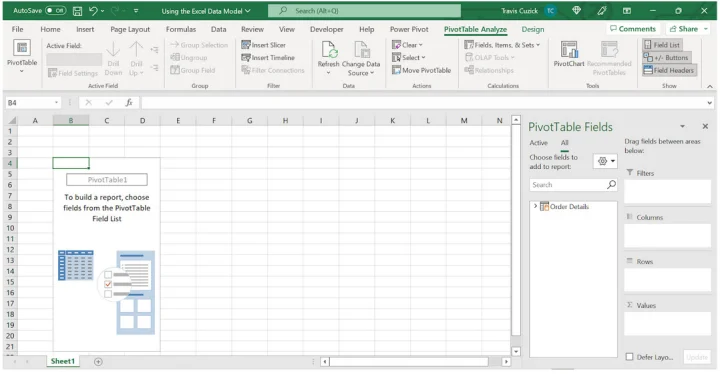The image size is (720, 374).
Task: Click the Values area drop zone
Action: (667, 323)
